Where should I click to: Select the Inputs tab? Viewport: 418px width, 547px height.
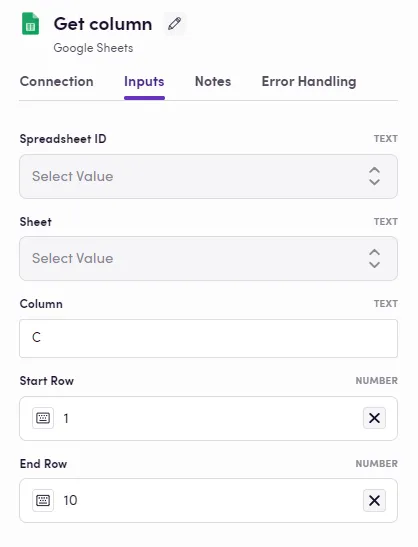click(144, 82)
